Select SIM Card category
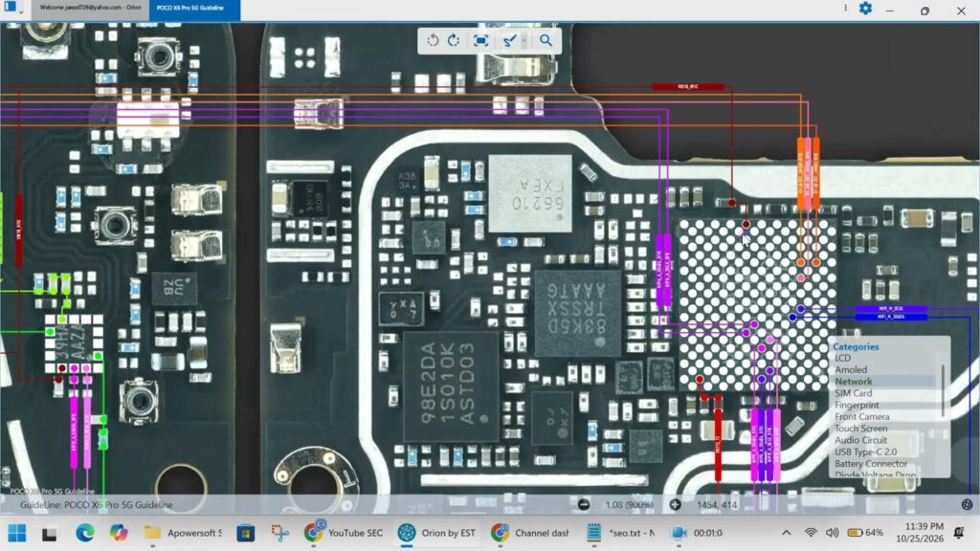Viewport: 980px width, 551px height. 853,393
